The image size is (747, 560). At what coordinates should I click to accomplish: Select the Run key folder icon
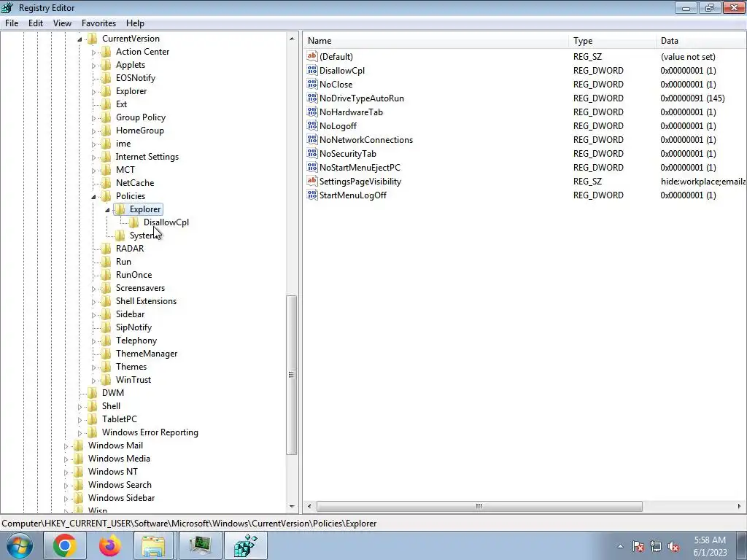[x=107, y=262]
